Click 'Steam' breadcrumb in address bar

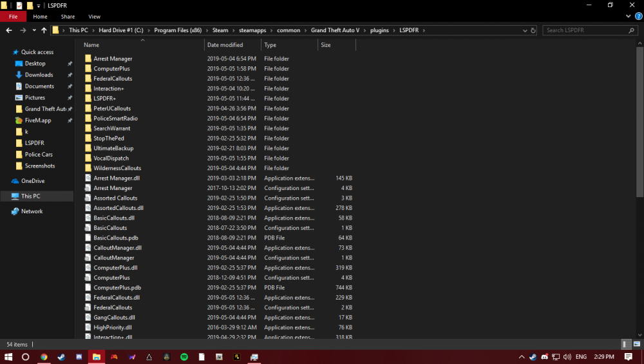click(220, 30)
